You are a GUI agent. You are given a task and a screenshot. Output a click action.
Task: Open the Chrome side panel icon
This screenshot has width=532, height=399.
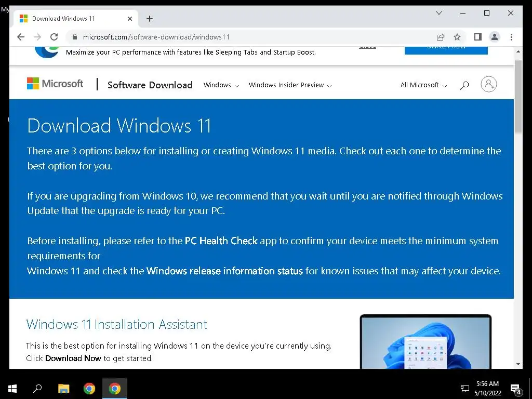[x=478, y=37]
